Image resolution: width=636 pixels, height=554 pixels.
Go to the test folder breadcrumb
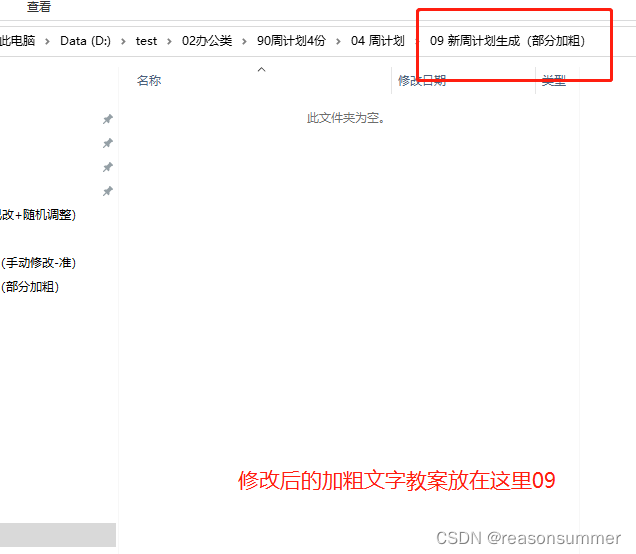point(146,41)
